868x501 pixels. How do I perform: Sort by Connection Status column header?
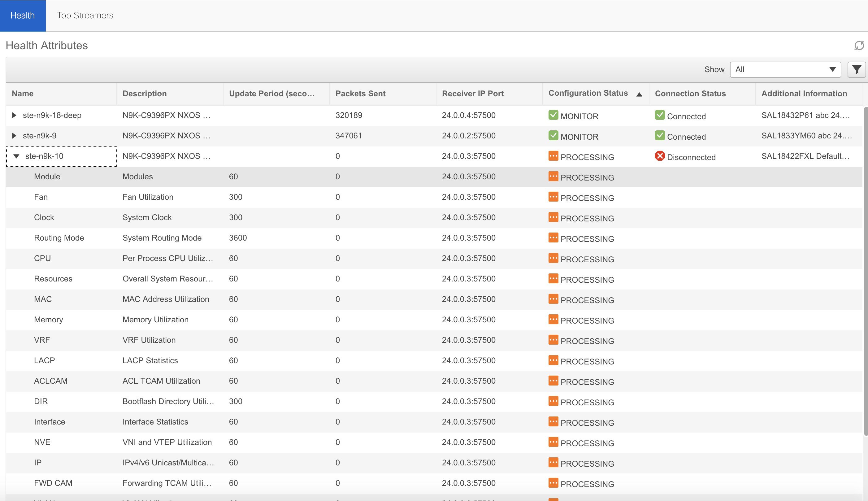point(690,94)
